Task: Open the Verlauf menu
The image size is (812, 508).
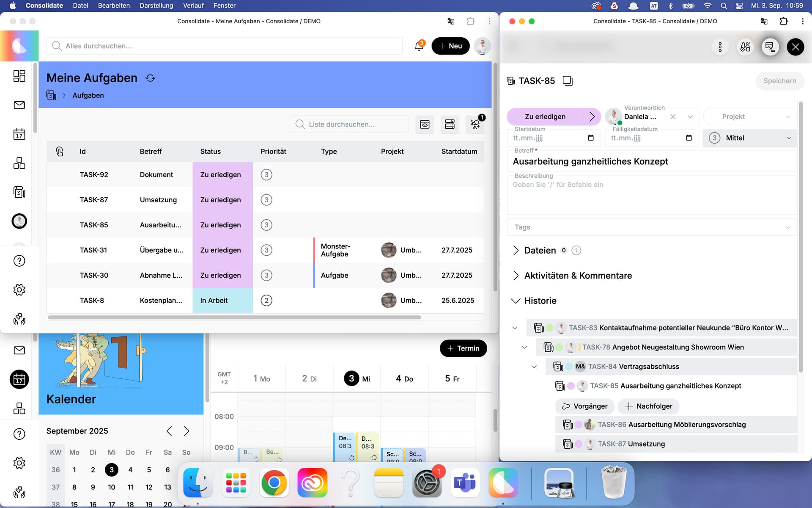Action: click(x=193, y=6)
